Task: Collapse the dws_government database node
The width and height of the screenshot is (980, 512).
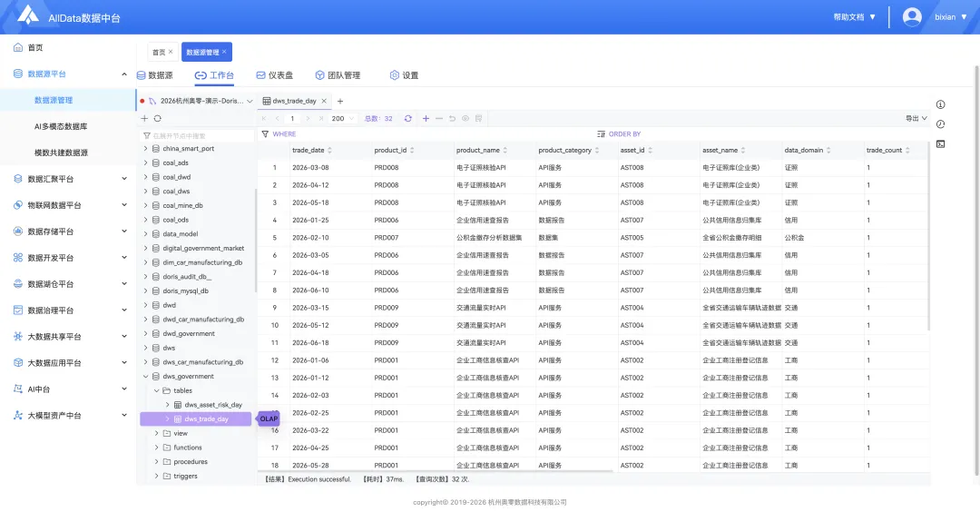Action: tap(145, 377)
